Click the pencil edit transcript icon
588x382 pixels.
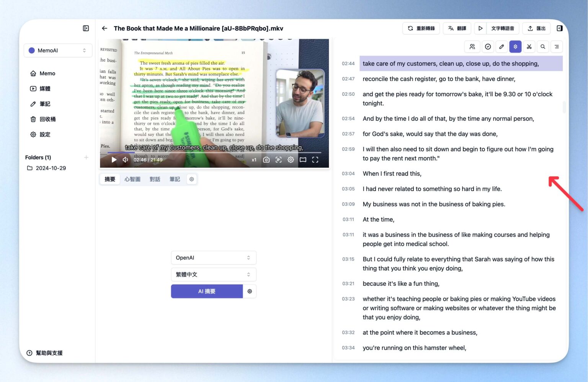coord(501,47)
